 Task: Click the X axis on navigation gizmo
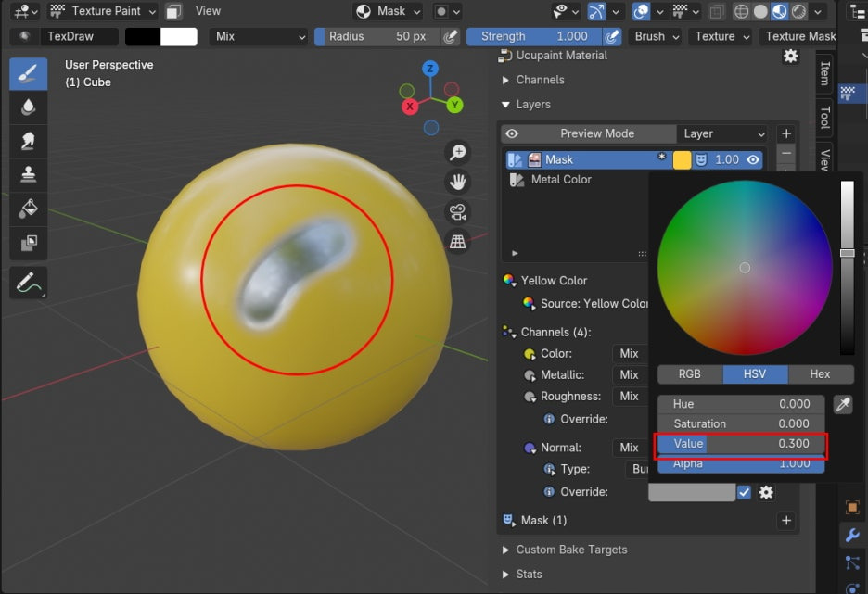410,107
